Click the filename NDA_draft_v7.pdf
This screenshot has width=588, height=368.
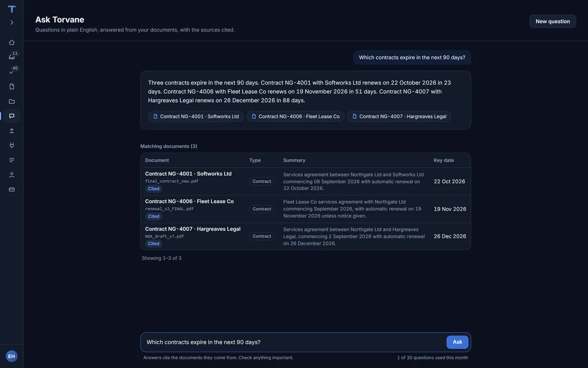point(165,236)
